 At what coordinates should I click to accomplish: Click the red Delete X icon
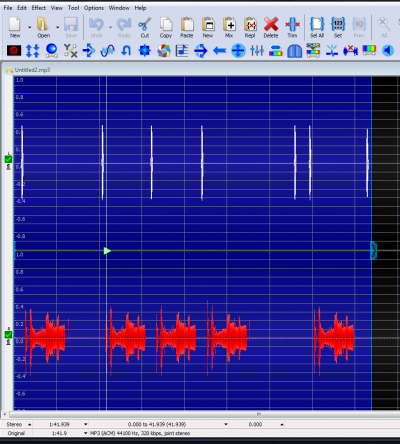tap(271, 24)
